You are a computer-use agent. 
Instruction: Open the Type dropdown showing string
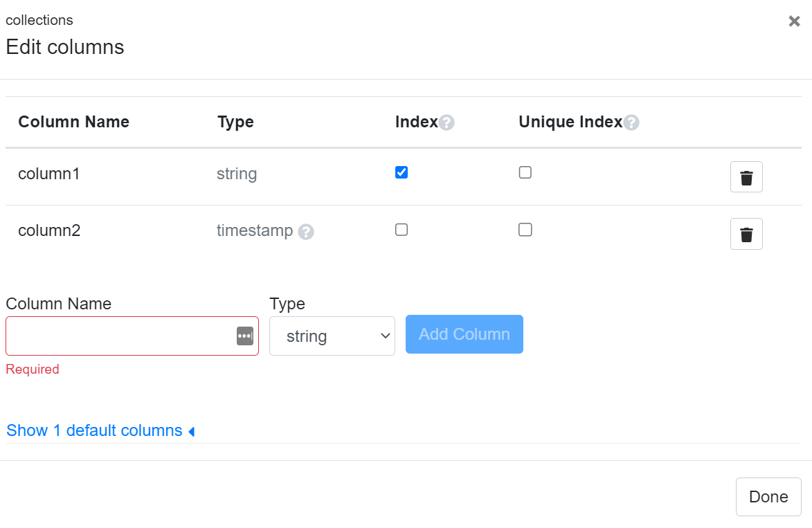[332, 336]
